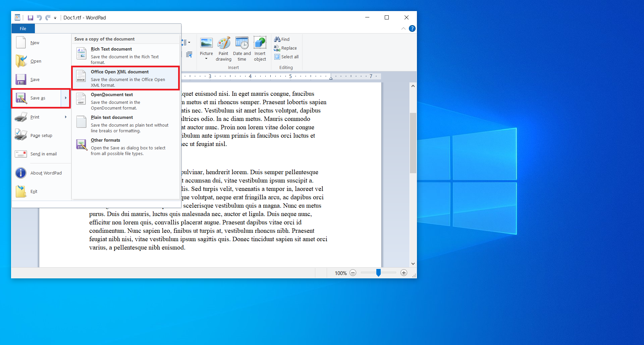The image size is (644, 345).
Task: Collapse the ribbon with the chevron
Action: 404,29
